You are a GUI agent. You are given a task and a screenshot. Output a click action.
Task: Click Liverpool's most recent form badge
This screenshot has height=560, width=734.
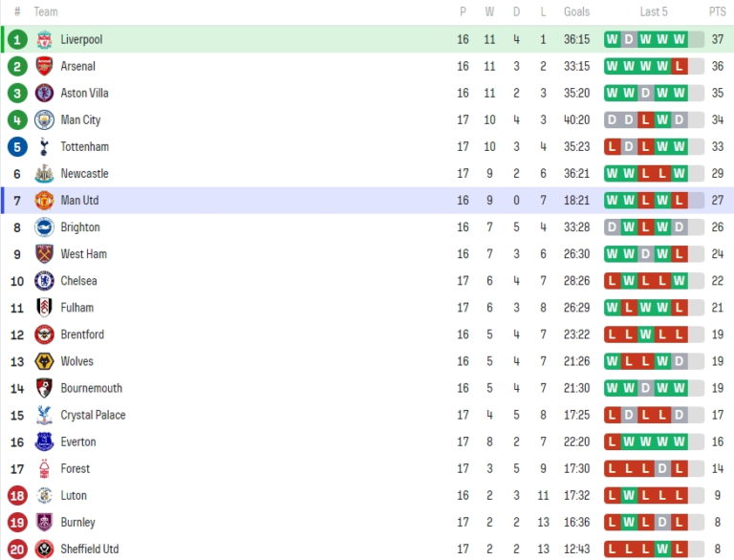[679, 40]
